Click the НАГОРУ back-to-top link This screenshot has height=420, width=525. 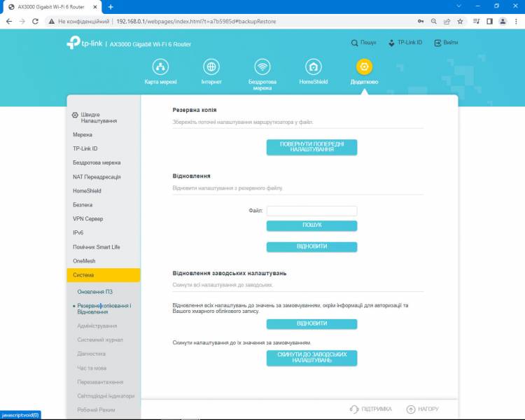422,409
